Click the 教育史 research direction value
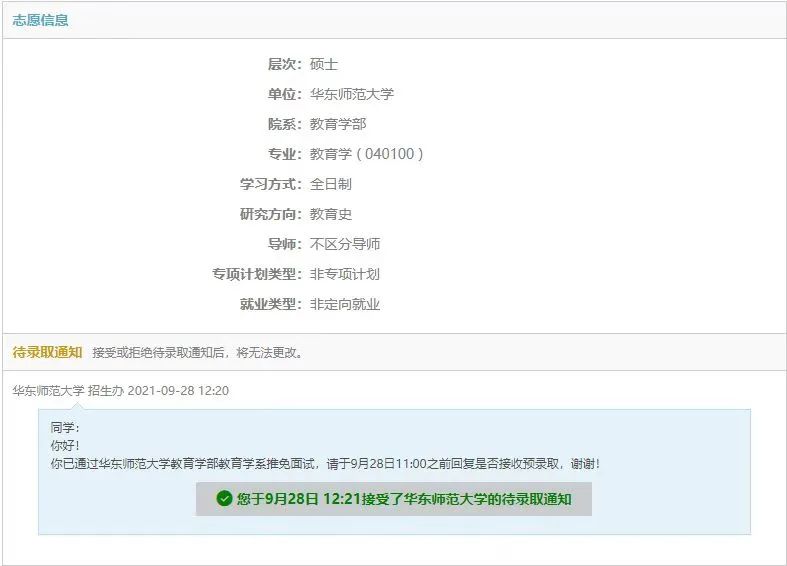 click(331, 214)
